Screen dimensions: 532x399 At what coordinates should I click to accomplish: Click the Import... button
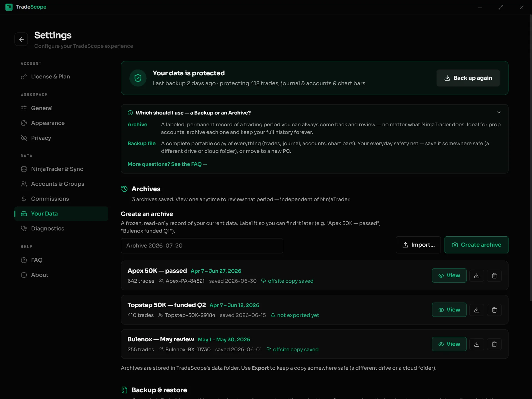click(x=418, y=245)
